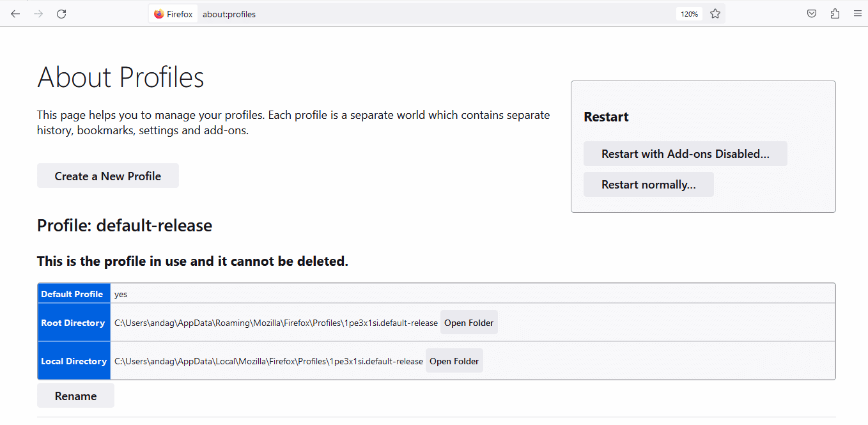This screenshot has height=425, width=868.
Task: Open the Extensions puzzle-piece panel
Action: 835,13
